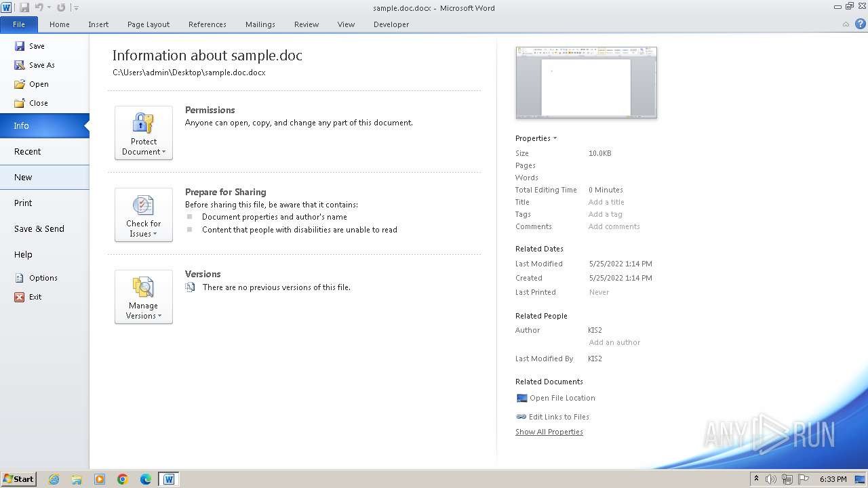Viewport: 868px width, 488px height.
Task: Click the Word taskbar button
Action: [x=169, y=479]
